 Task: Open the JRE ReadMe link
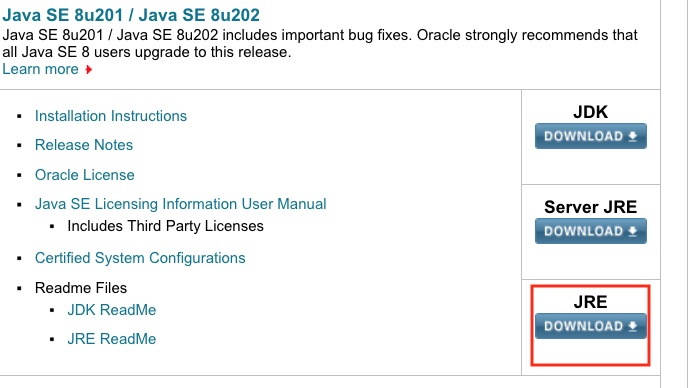112,339
